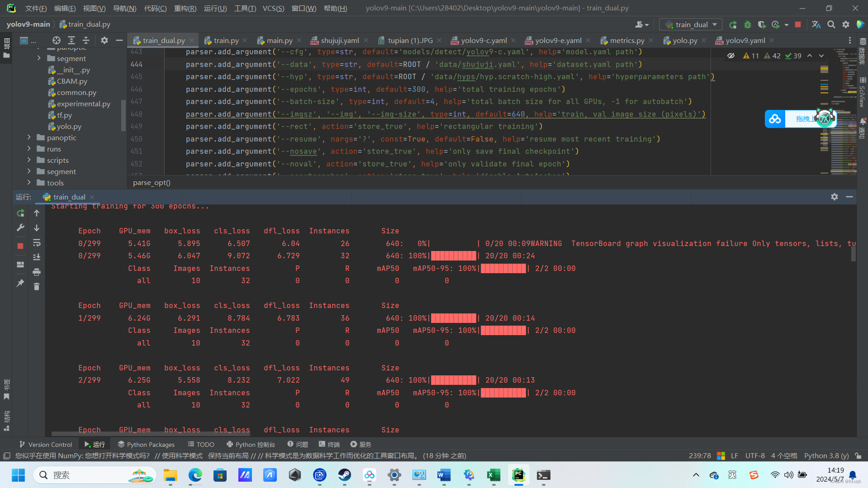Click the Windows search box

point(95,475)
